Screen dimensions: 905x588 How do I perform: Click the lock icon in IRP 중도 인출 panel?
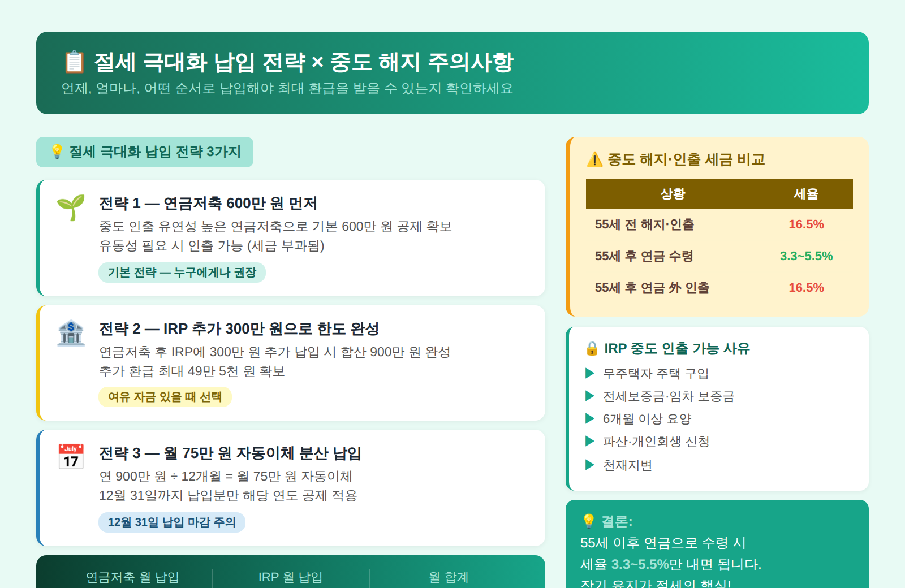(592, 349)
